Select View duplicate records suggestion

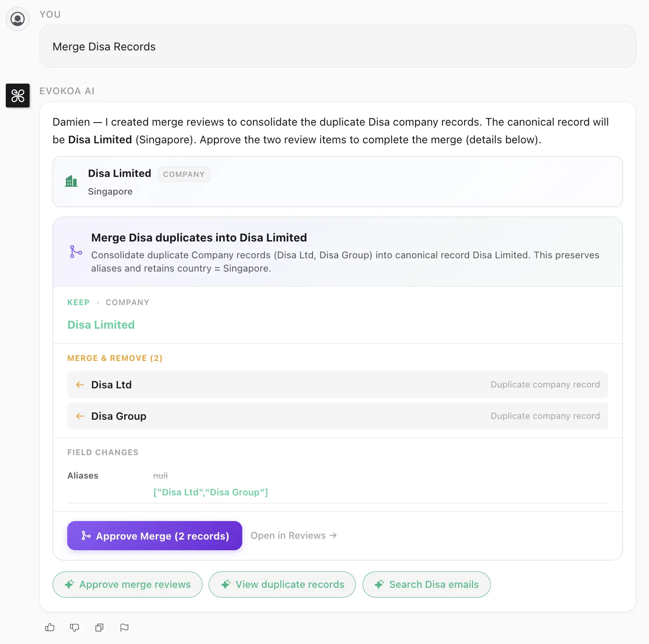tap(282, 584)
